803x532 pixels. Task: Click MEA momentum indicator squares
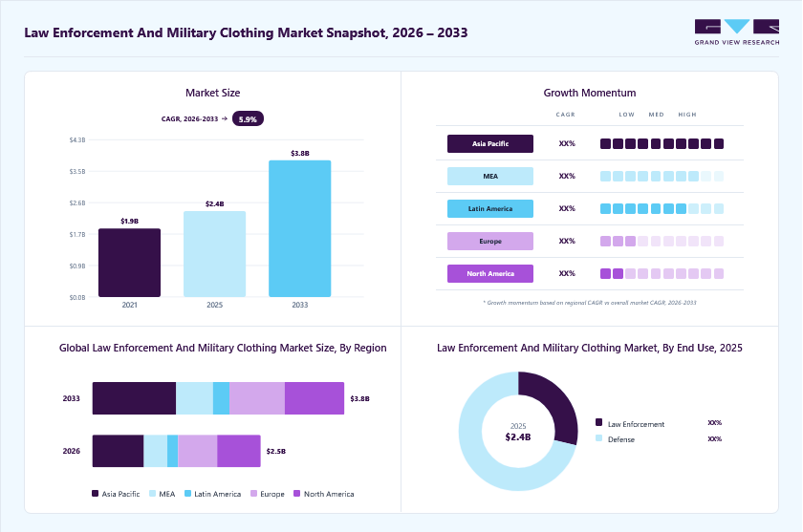pyautogui.click(x=662, y=176)
